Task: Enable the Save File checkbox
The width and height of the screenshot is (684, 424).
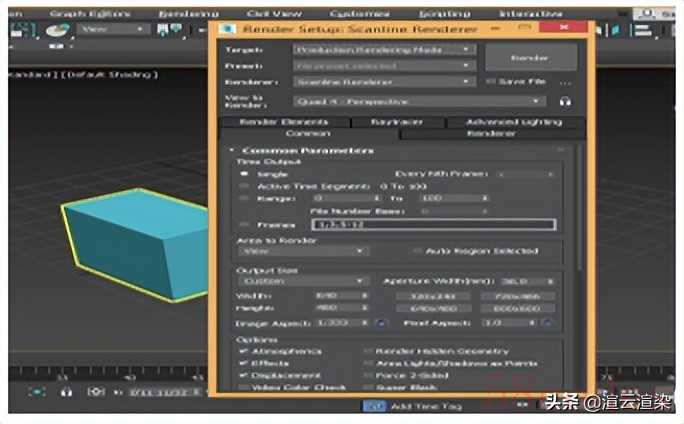Action: click(491, 81)
